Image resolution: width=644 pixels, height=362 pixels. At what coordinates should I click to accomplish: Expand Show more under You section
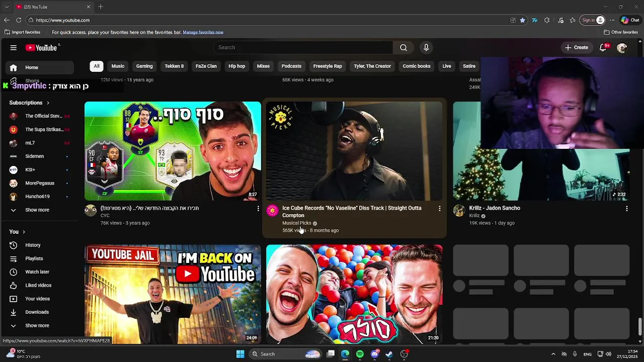click(40, 325)
